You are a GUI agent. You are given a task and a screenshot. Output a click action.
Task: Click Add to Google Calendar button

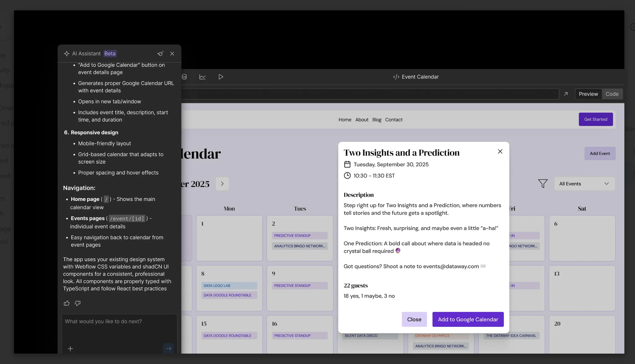tap(468, 319)
